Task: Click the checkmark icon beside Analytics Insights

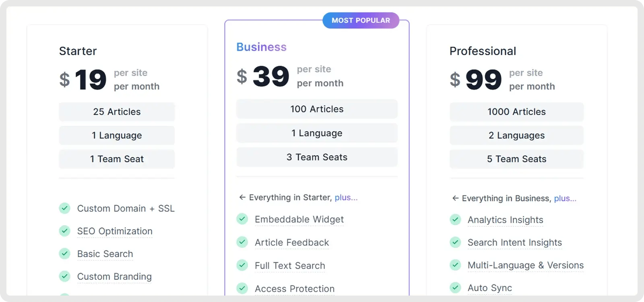Action: tap(455, 220)
